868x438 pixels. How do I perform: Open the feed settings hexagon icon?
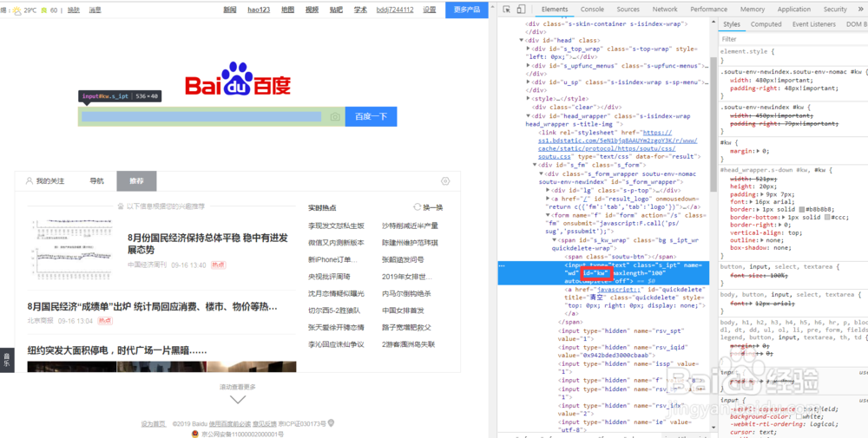tap(445, 181)
